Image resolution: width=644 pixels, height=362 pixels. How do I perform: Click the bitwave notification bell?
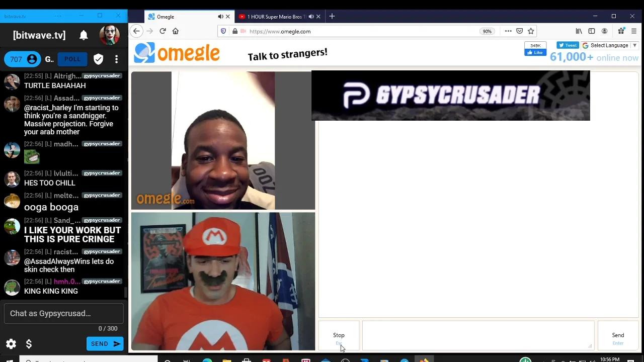pos(84,35)
